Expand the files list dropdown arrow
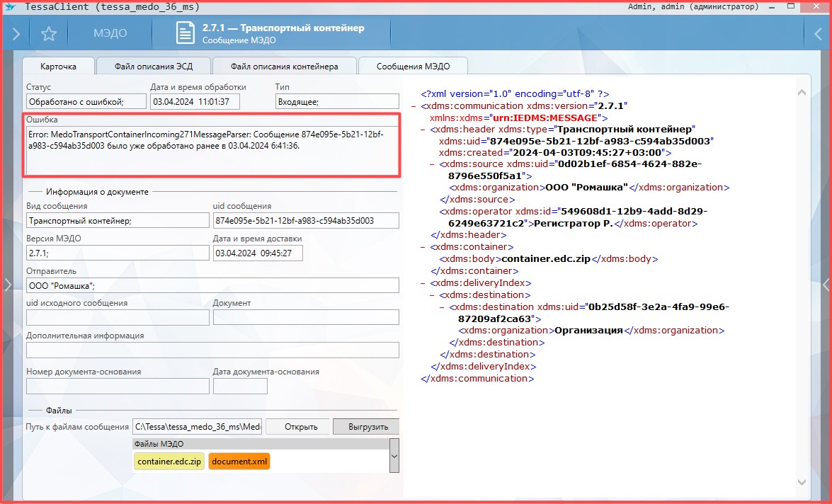This screenshot has width=832, height=504. click(x=394, y=456)
